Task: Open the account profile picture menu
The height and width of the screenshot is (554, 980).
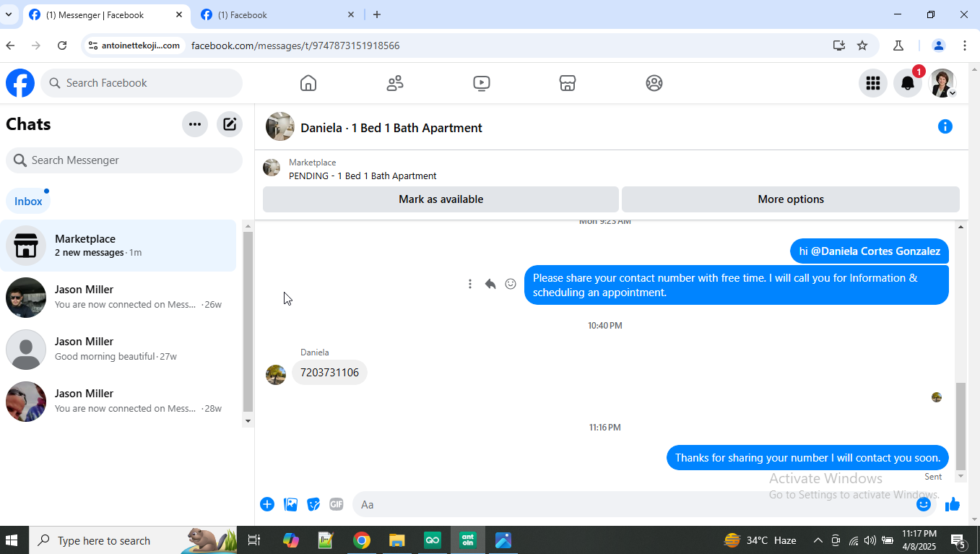Action: pos(942,83)
